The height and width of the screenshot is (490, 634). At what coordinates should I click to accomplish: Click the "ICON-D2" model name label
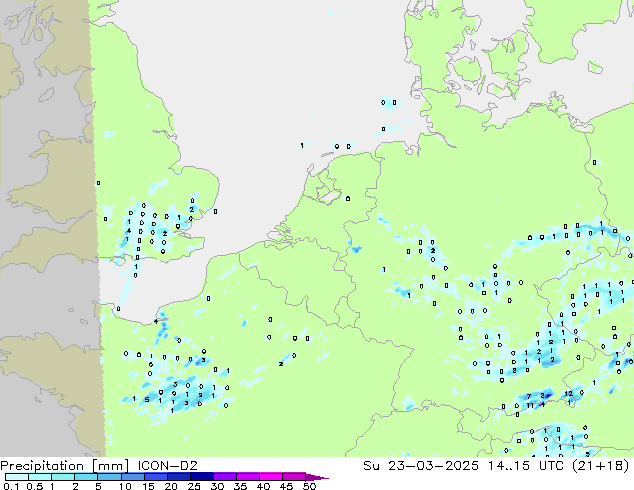tap(167, 466)
